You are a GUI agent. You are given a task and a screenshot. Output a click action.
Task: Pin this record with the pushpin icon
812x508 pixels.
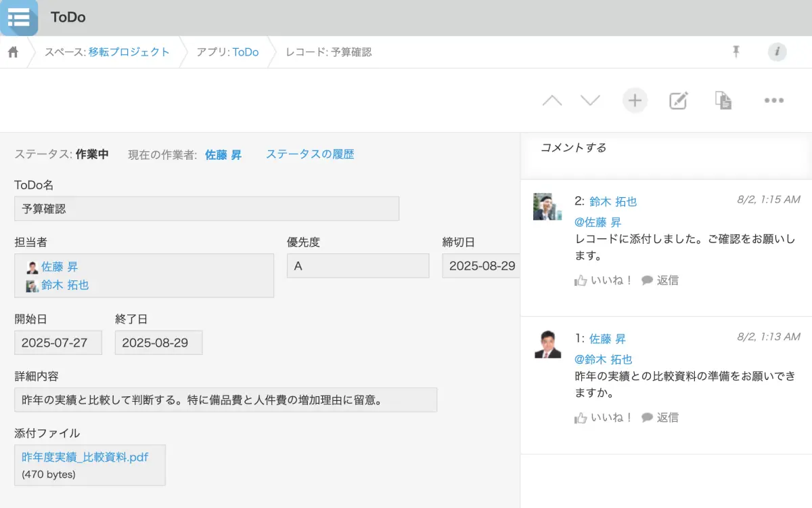coord(736,51)
